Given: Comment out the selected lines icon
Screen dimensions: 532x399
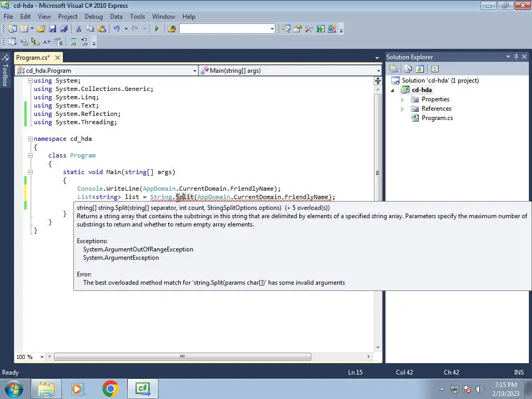Looking at the screenshot, I should (x=73, y=42).
